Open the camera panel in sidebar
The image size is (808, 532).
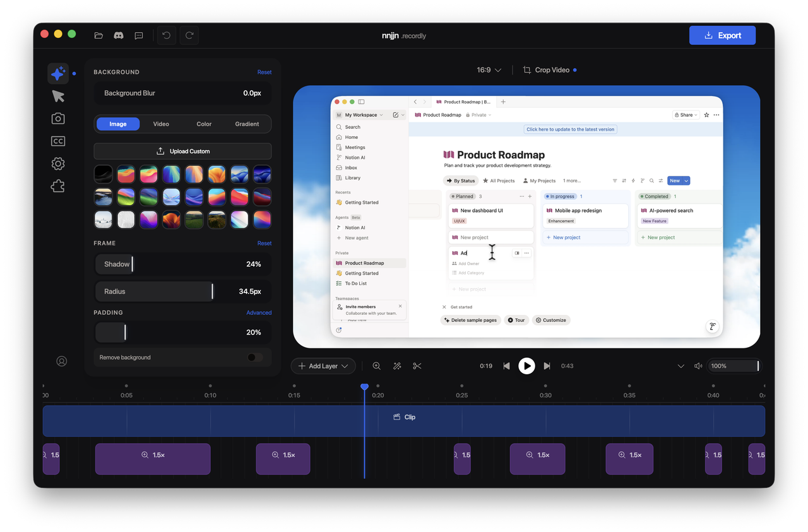58,119
